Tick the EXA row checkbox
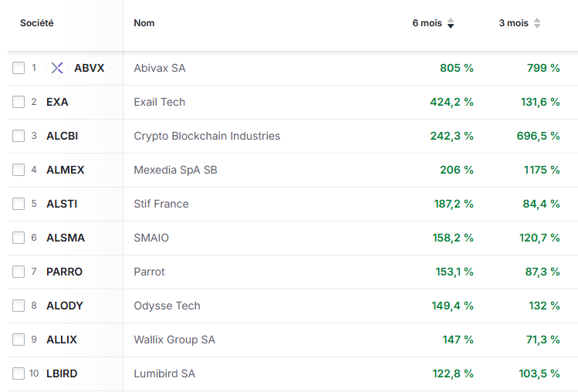The width and height of the screenshot is (578, 392). coord(19,103)
